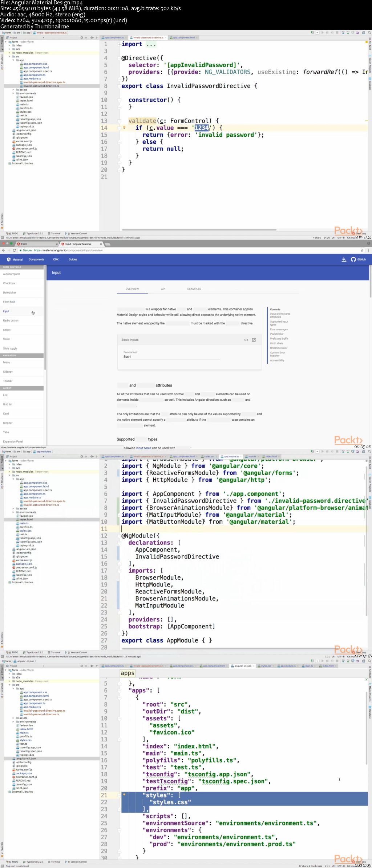Switch to the EXAMPLES tab
Screen dimensions: 372x868
[x=194, y=289]
